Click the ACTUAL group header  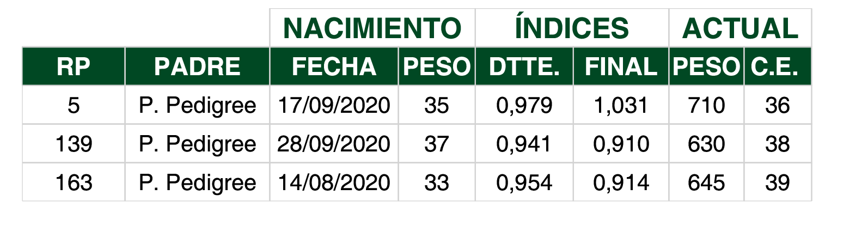(x=740, y=28)
